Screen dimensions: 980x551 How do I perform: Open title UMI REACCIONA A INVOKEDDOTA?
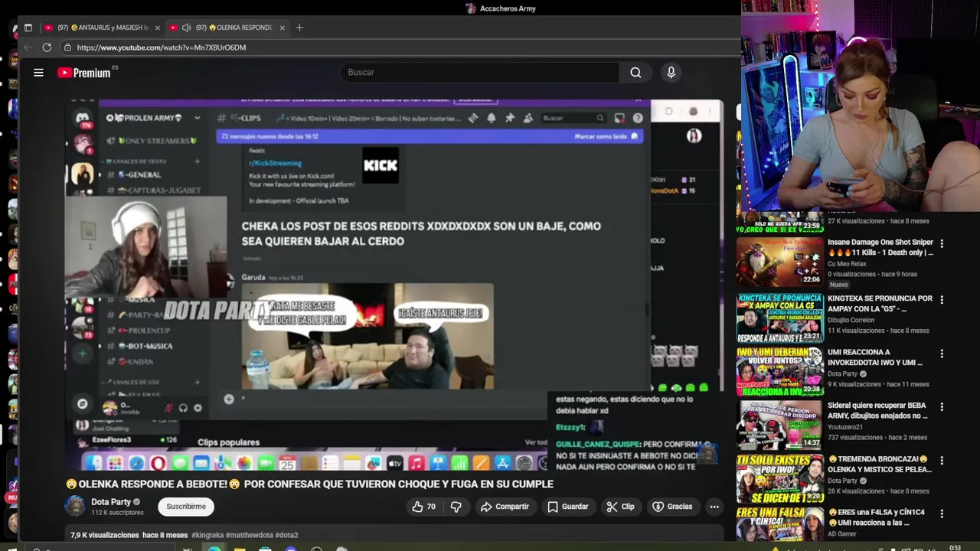(x=875, y=357)
